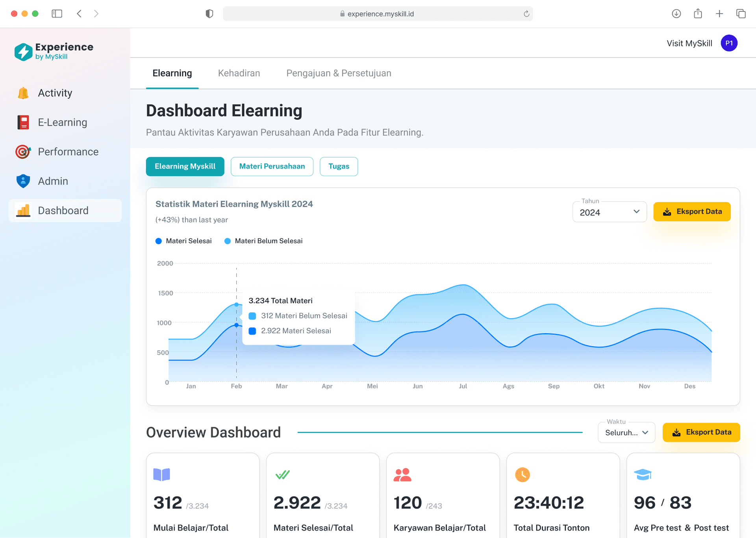Click the P1 profile avatar
Screen dimensions: 756x538
(x=729, y=43)
